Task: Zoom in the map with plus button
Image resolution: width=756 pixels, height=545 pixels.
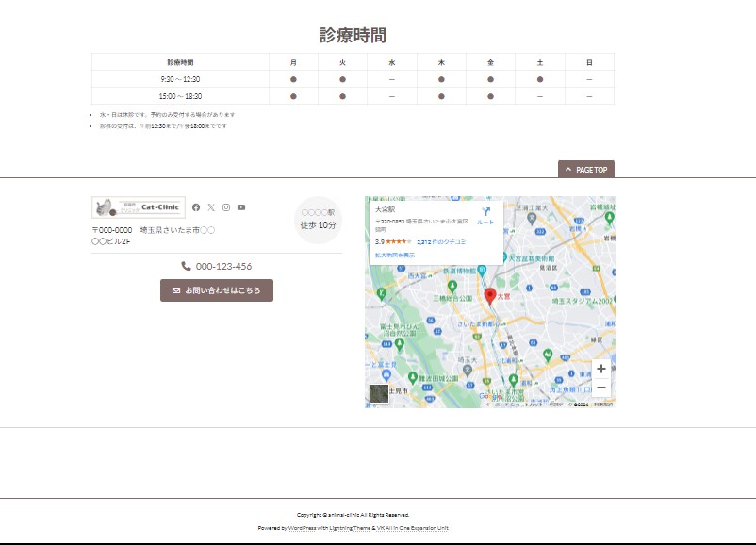Action: tap(601, 369)
